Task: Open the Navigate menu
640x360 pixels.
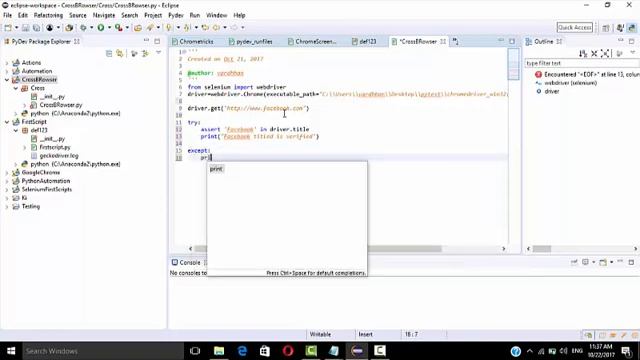Action: pyautogui.click(x=104, y=15)
